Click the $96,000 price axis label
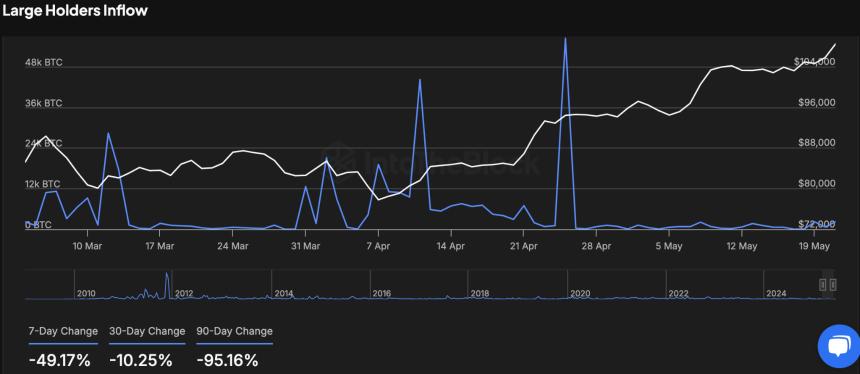 pos(814,103)
